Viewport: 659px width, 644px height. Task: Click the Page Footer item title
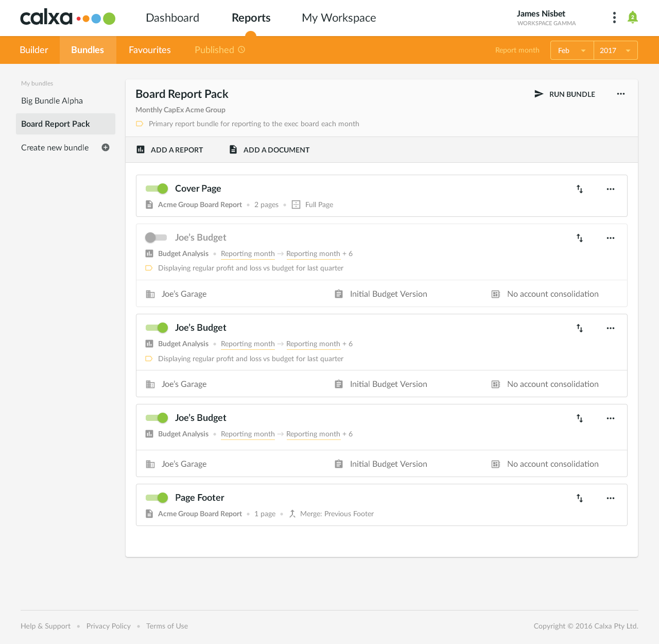(x=200, y=498)
